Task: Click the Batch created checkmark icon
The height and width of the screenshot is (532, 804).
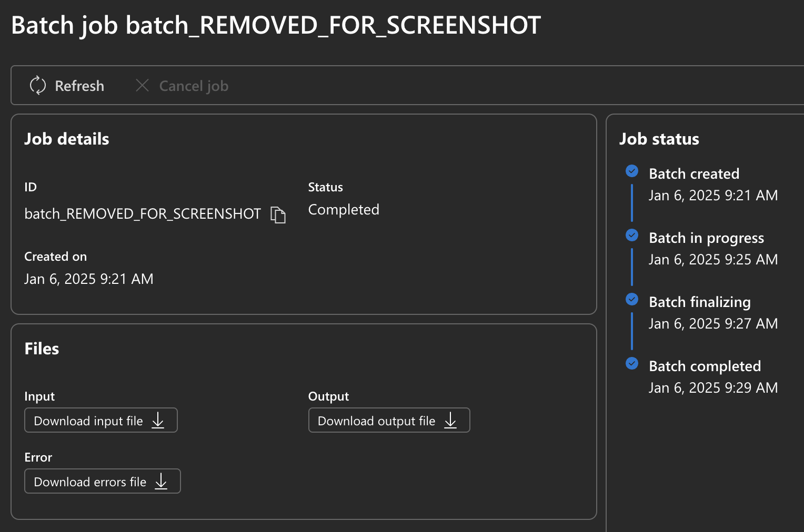Action: point(632,171)
